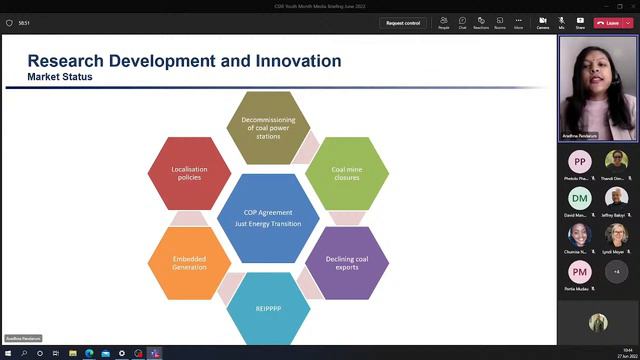
Task: Click the 'Coal mine closures' hexagon
Action: (x=347, y=173)
